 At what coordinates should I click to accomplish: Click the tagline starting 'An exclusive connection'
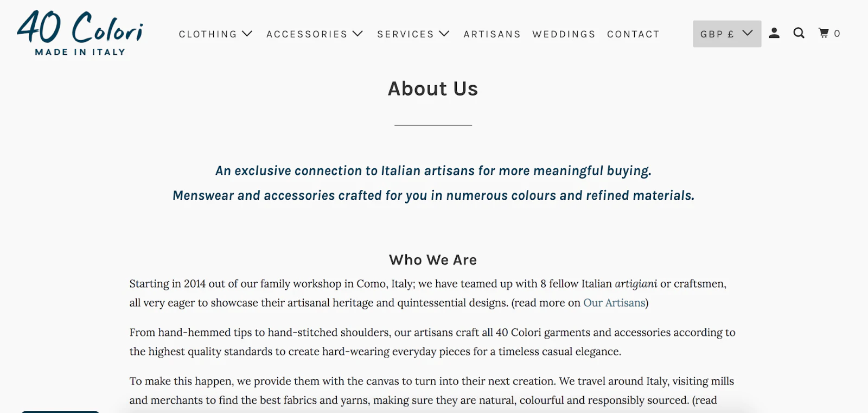[x=433, y=171]
